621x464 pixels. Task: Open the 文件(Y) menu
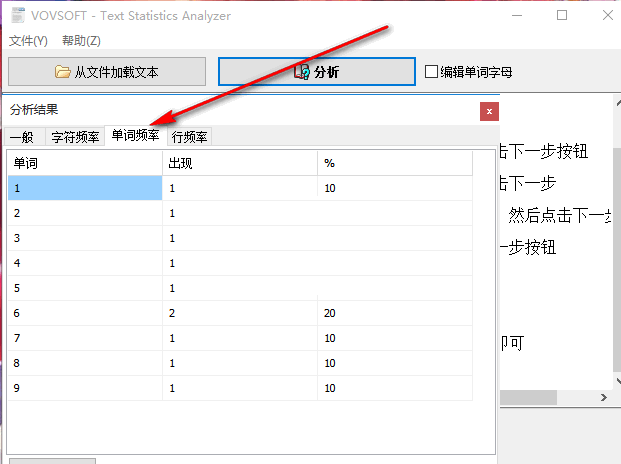[28, 41]
